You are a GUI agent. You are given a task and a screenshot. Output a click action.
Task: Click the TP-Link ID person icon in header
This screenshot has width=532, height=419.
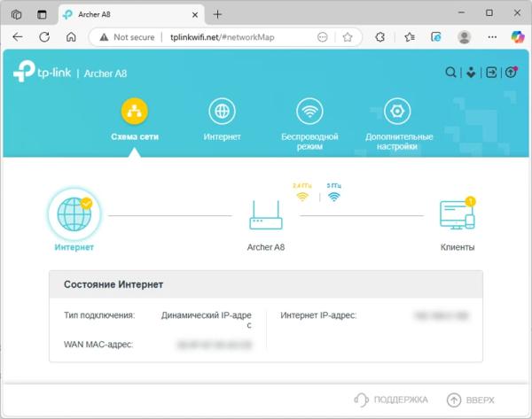coord(471,73)
